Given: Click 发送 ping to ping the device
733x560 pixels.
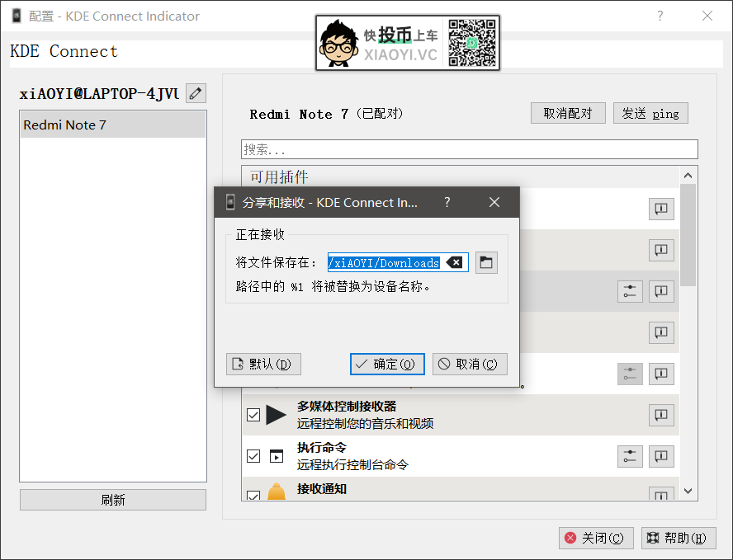Looking at the screenshot, I should coord(650,113).
